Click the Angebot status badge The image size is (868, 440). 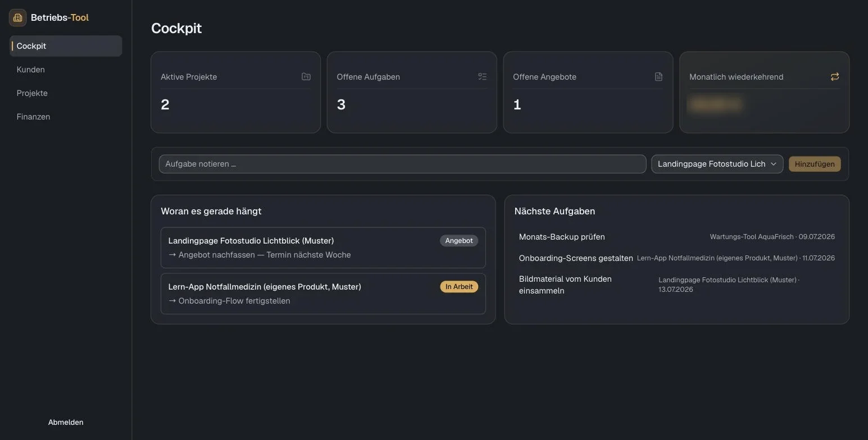458,241
